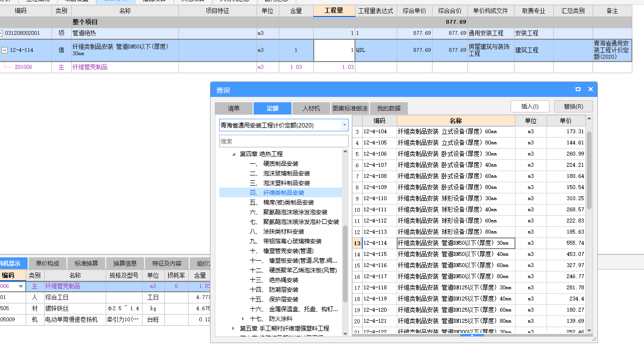
Task: Close the 查询 dialog
Action: pos(590,90)
